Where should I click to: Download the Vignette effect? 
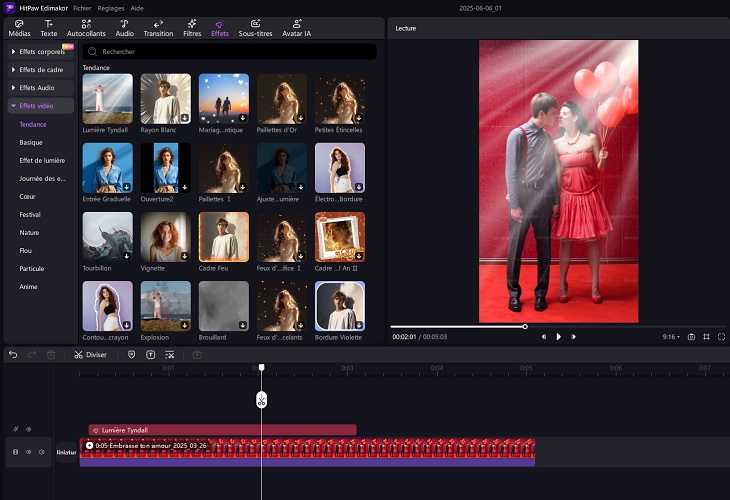[x=185, y=256]
